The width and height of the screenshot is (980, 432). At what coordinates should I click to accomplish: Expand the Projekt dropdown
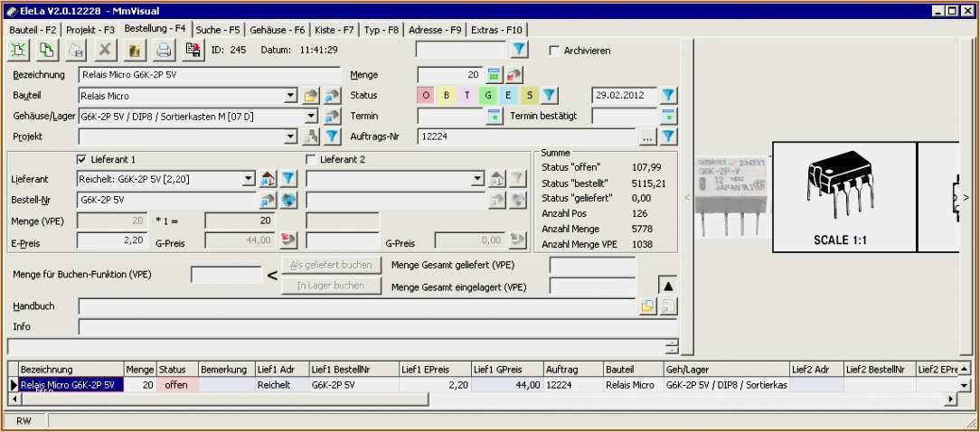[x=290, y=136]
